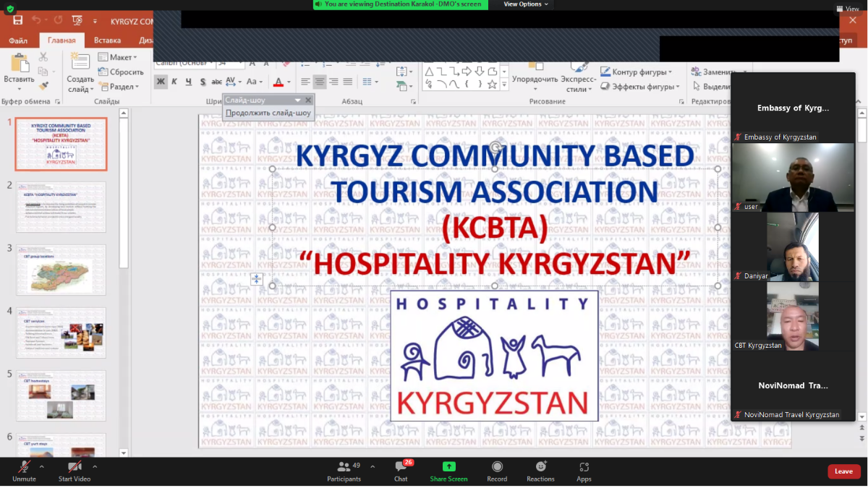Select slide 2 thumbnail KCBTA

[x=61, y=207]
